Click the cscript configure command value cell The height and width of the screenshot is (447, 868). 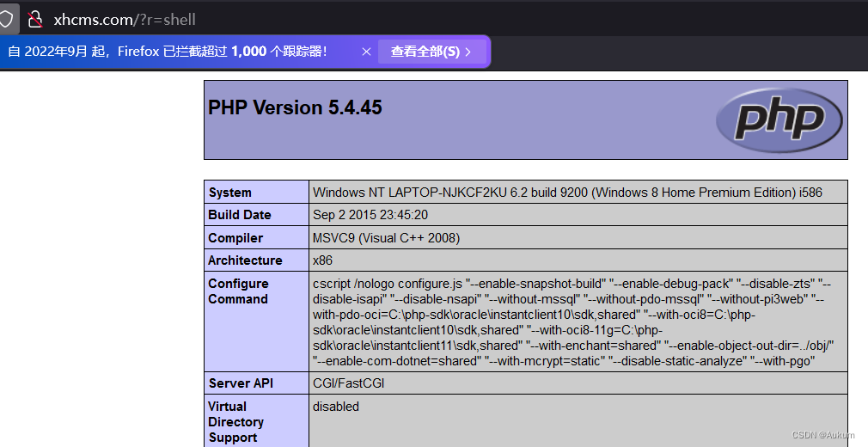(578, 321)
